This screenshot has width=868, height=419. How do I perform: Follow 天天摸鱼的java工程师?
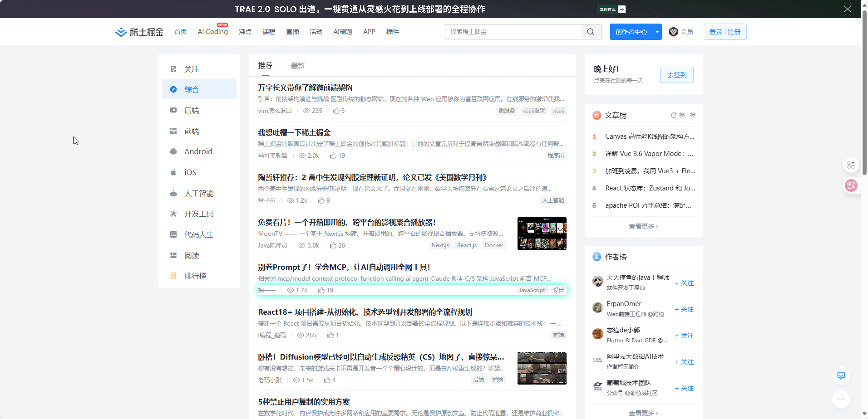[x=684, y=283]
